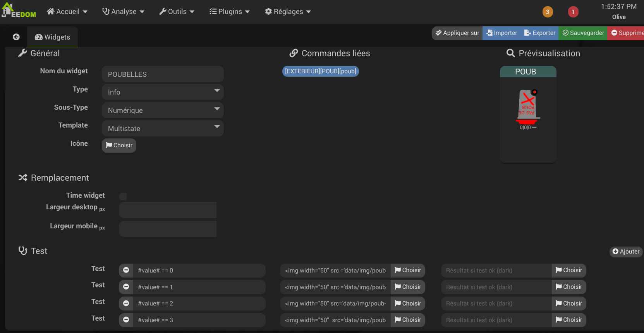Remove the '#value# == 2' test row

(126, 304)
